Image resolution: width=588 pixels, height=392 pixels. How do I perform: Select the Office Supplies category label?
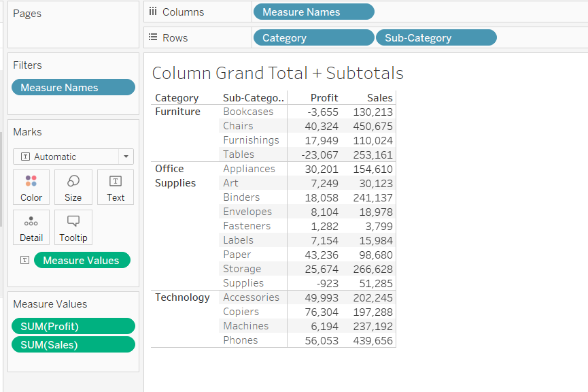(x=175, y=176)
